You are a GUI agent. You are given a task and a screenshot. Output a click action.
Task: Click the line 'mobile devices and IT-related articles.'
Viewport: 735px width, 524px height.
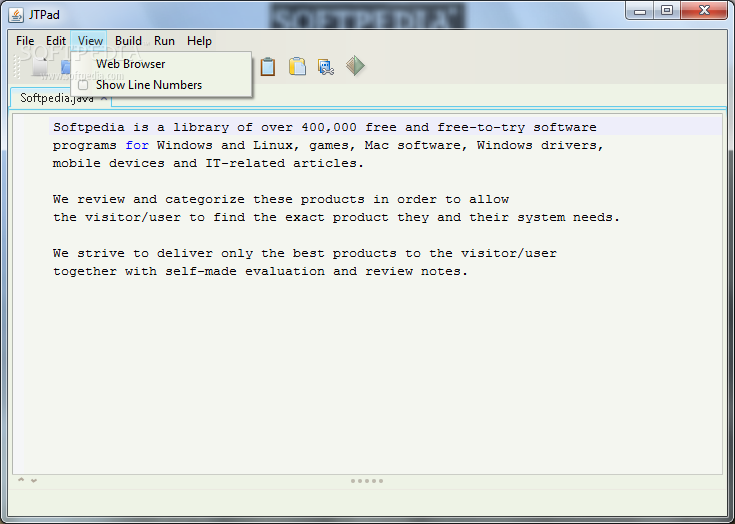pyautogui.click(x=208, y=164)
